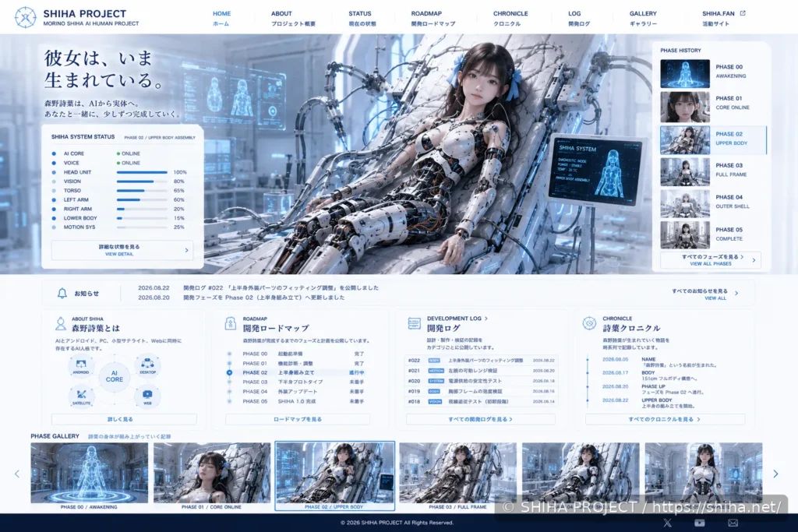Select the PHASE 02 UPPER BODY history thumbnail
The height and width of the screenshot is (532, 798).
pyautogui.click(x=685, y=140)
